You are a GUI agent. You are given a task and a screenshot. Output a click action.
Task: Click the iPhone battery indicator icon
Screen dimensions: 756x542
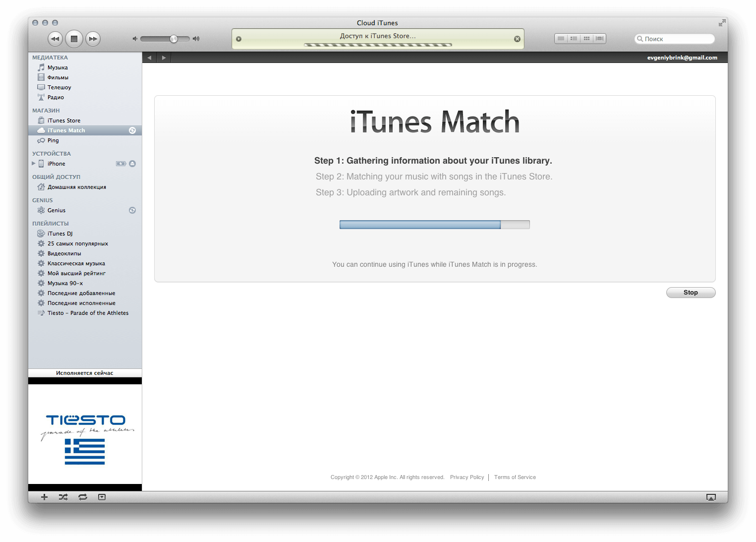point(121,164)
